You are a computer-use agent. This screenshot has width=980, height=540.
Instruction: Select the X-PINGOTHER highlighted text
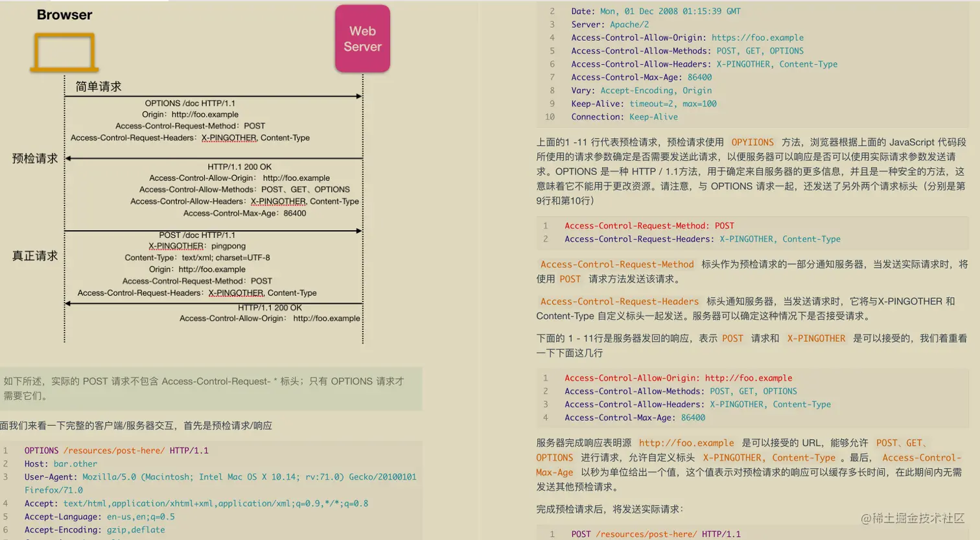pyautogui.click(x=816, y=338)
